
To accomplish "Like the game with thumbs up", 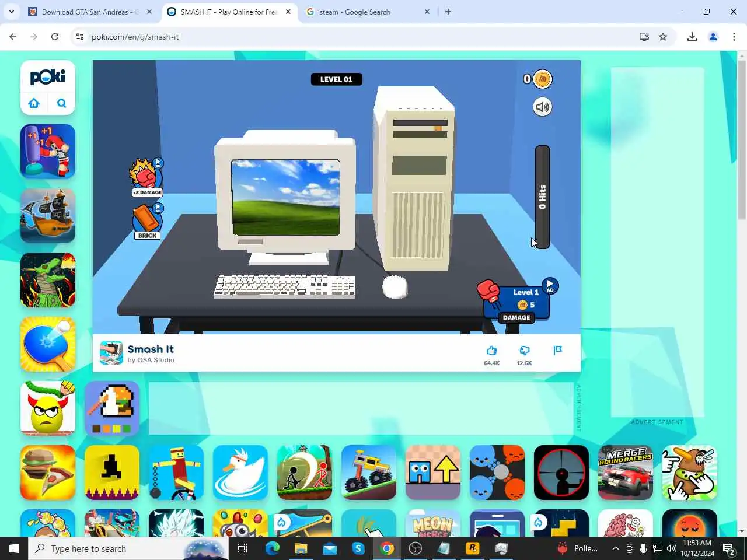I will point(491,351).
